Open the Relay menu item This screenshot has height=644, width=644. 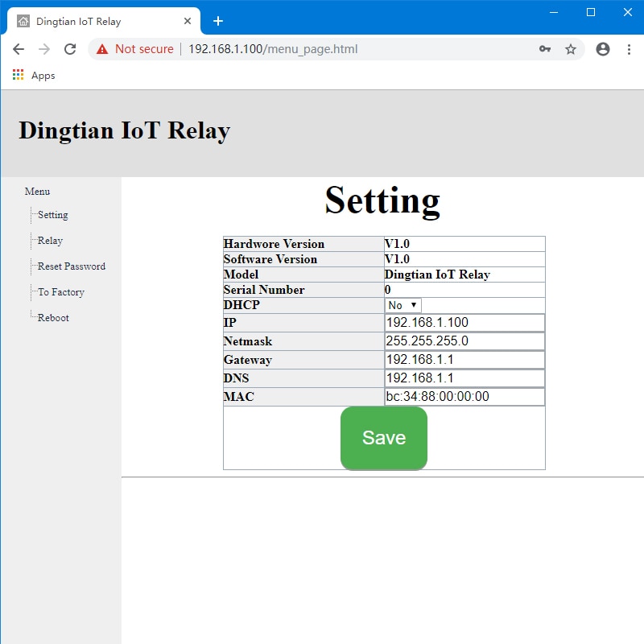tap(50, 240)
